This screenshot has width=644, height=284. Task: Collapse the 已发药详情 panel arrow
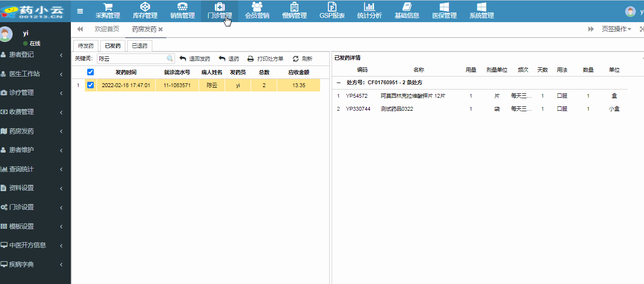[642, 57]
